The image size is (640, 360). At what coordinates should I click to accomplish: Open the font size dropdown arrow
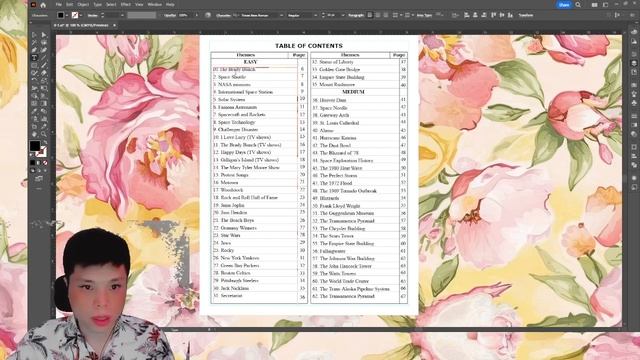pyautogui.click(x=343, y=15)
